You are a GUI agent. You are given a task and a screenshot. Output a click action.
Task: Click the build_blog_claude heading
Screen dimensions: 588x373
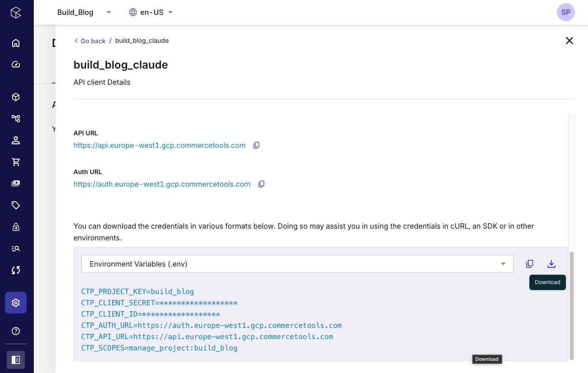click(121, 65)
